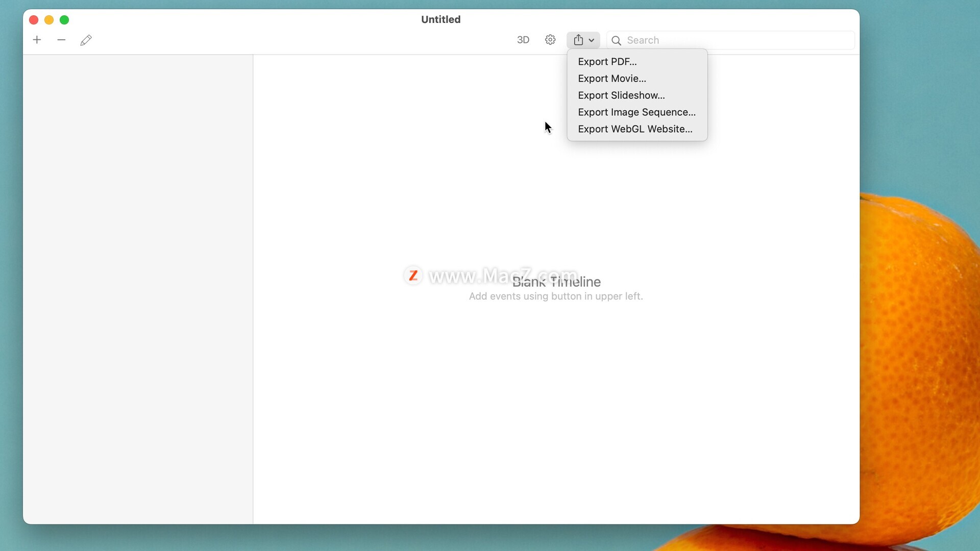Screen dimensions: 980x551
Task: Collapse the export share dropdown
Action: (x=583, y=40)
